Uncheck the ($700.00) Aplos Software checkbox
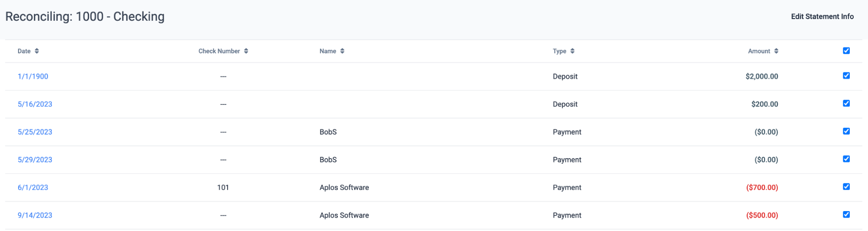Screen dimensions: 868x231 (x=846, y=187)
